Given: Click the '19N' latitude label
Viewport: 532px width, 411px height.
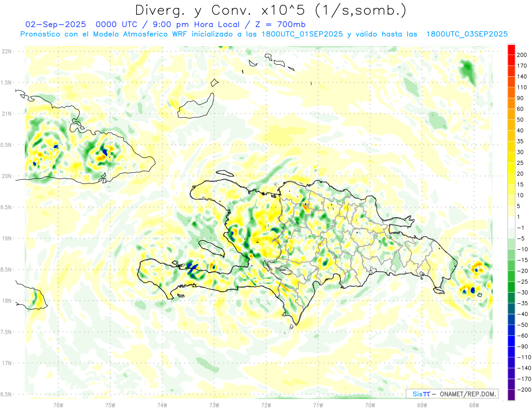Looking at the screenshot, I should (7, 238).
